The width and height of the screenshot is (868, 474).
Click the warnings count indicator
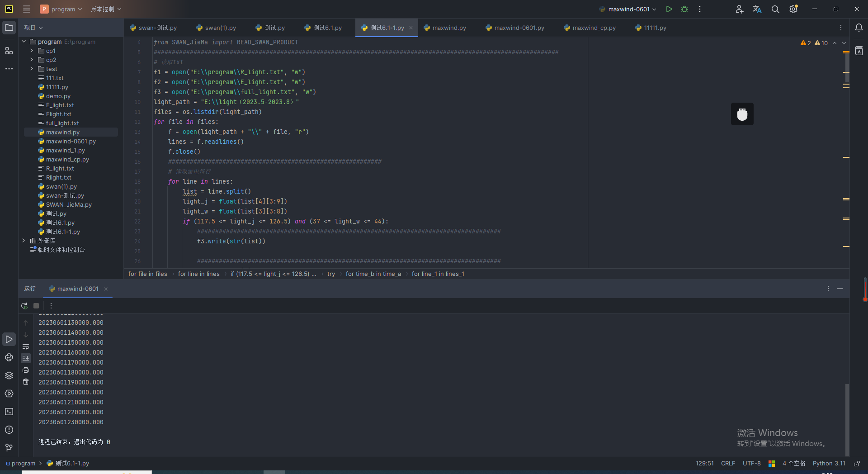(x=814, y=43)
